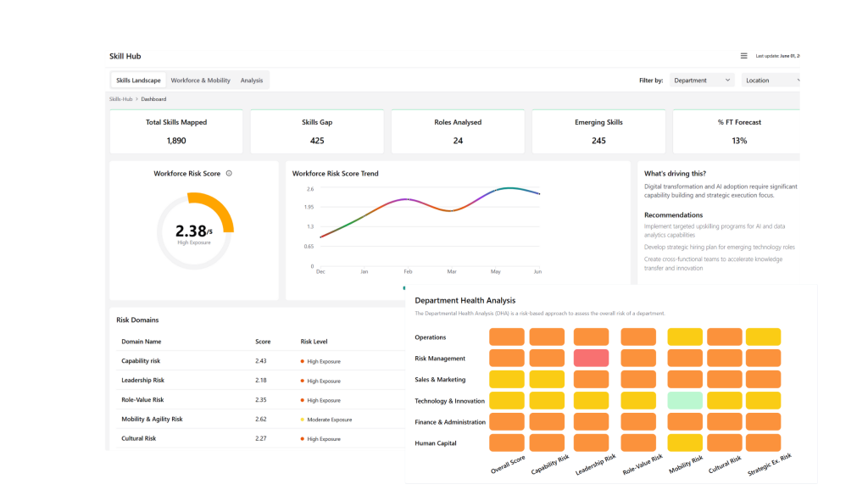Click the info icon beside Workforce Risk Score
Image resolution: width=868 pixels, height=501 pixels.
pos(229,174)
